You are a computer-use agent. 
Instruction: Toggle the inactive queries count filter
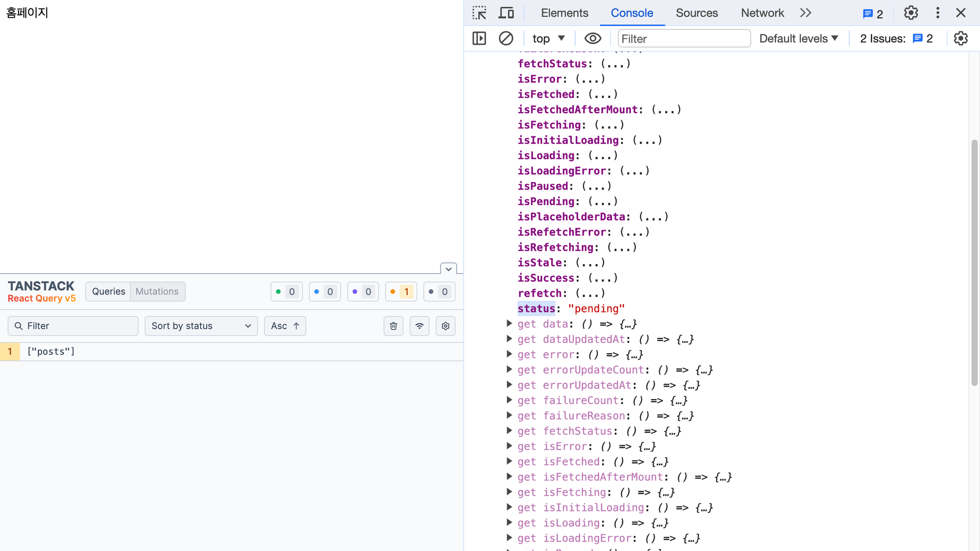pyautogui.click(x=439, y=291)
